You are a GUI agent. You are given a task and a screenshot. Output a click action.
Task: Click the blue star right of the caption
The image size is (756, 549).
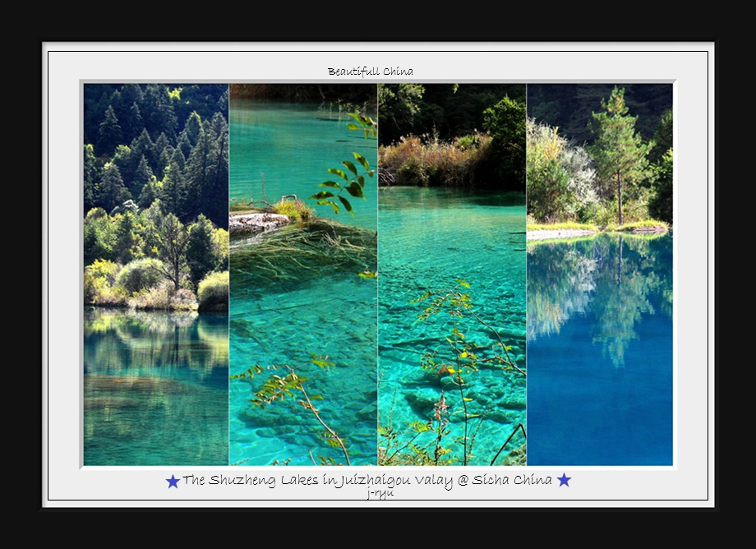coord(564,480)
